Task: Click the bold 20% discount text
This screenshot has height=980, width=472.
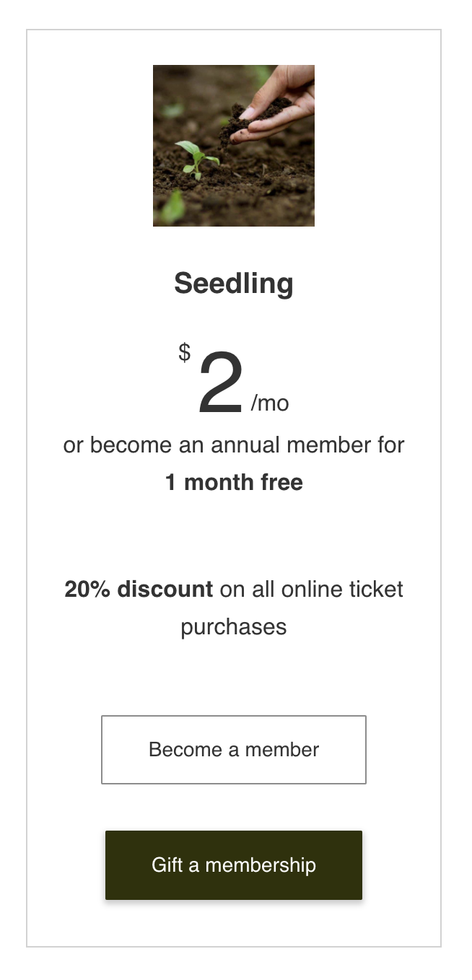Action: tap(139, 590)
